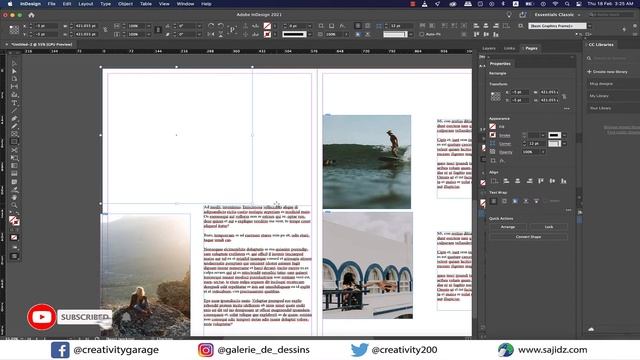Click the Fill/Stroke swatch in the toolbox
Image resolution: width=640 pixels, height=360 pixels.
click(14, 221)
